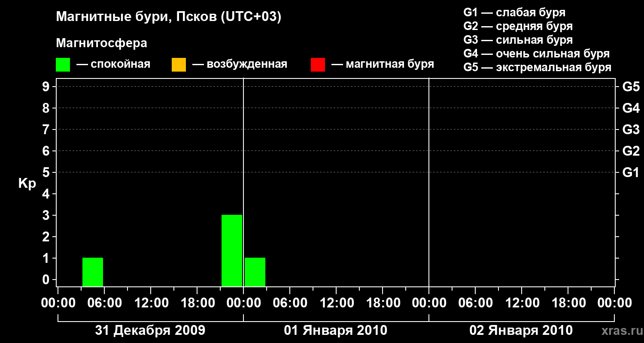Screen dimensions: 644x343
Task: Click the G5 label on right axis
Action: point(631,87)
